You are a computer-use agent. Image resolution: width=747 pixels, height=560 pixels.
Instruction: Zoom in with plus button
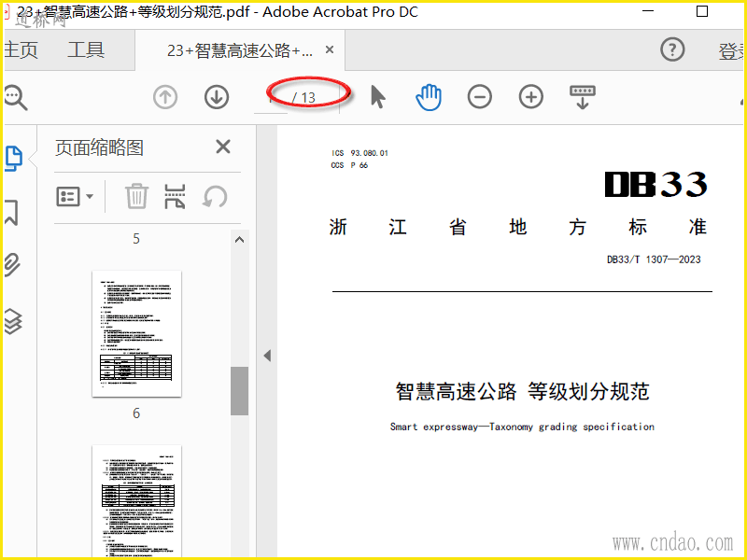[x=531, y=97]
